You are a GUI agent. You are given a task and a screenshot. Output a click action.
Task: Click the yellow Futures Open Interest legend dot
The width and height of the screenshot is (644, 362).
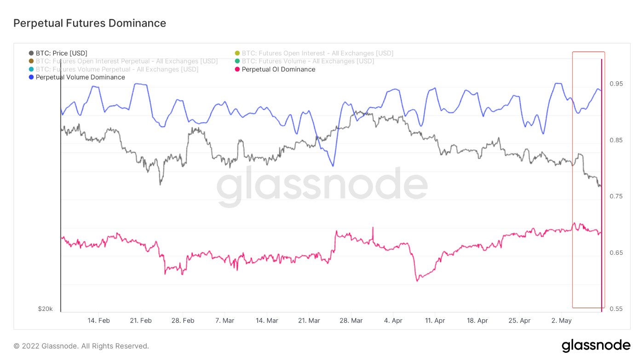[237, 53]
